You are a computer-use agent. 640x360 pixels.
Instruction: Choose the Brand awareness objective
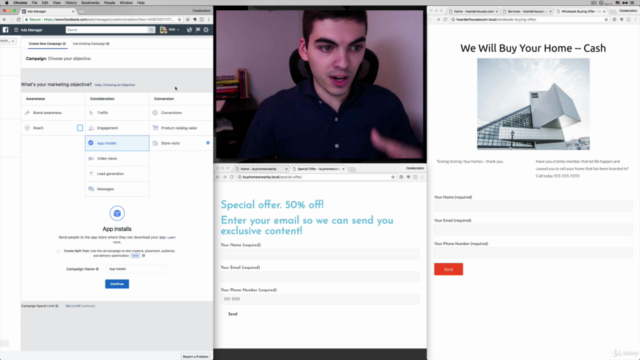[x=53, y=113]
